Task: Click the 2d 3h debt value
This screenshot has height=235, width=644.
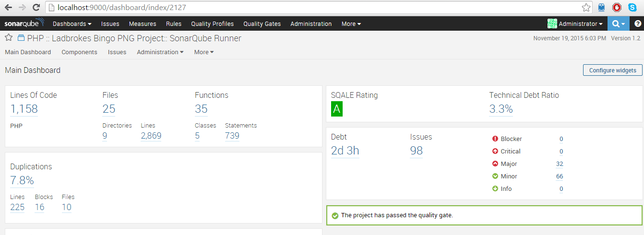Action: coord(345,151)
